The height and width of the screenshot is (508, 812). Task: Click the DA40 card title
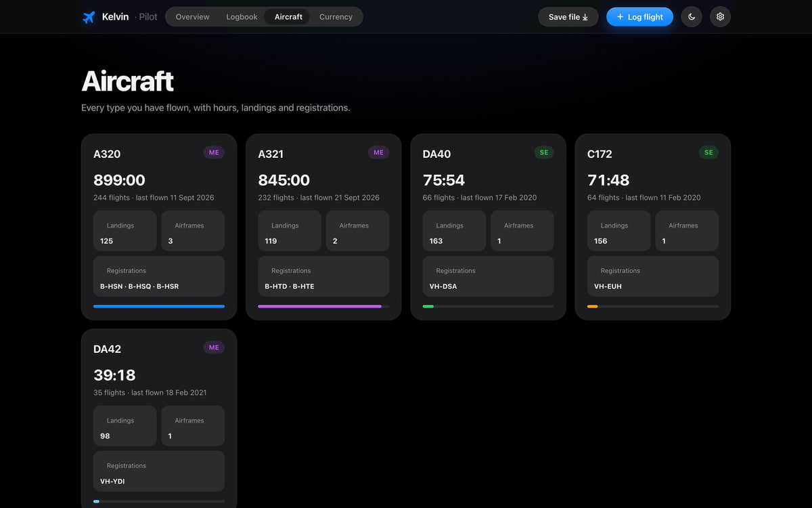(x=436, y=154)
